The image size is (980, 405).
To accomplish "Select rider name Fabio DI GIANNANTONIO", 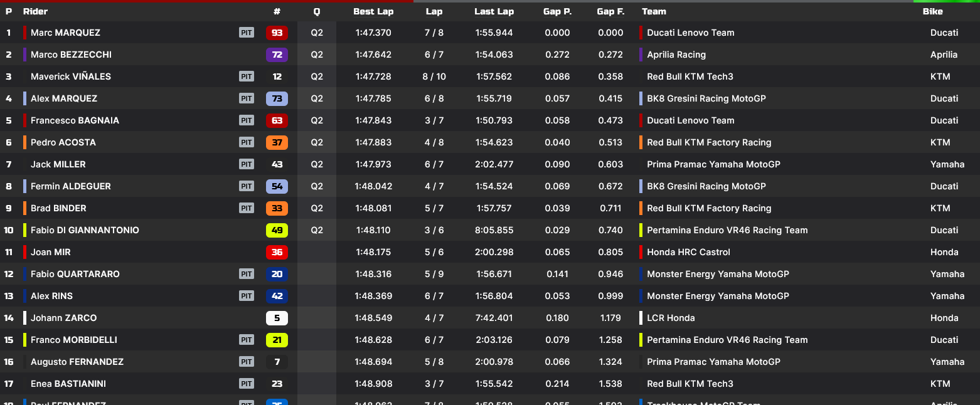I will 85,230.
